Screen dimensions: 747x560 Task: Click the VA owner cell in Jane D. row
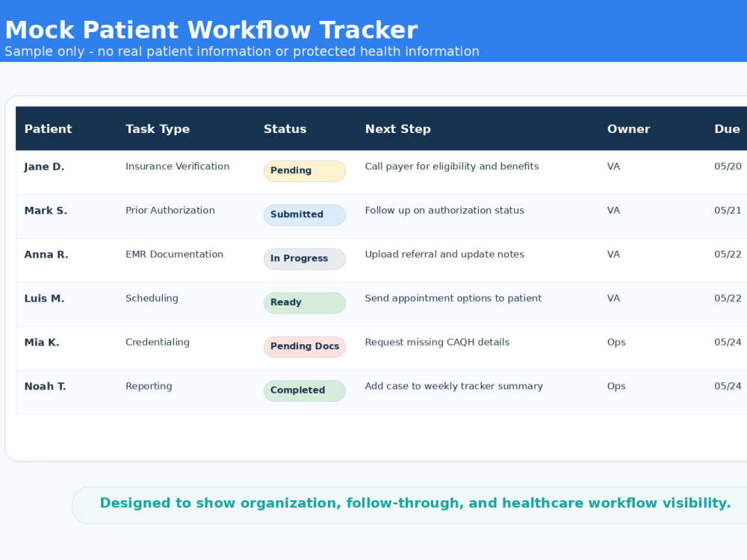click(613, 167)
